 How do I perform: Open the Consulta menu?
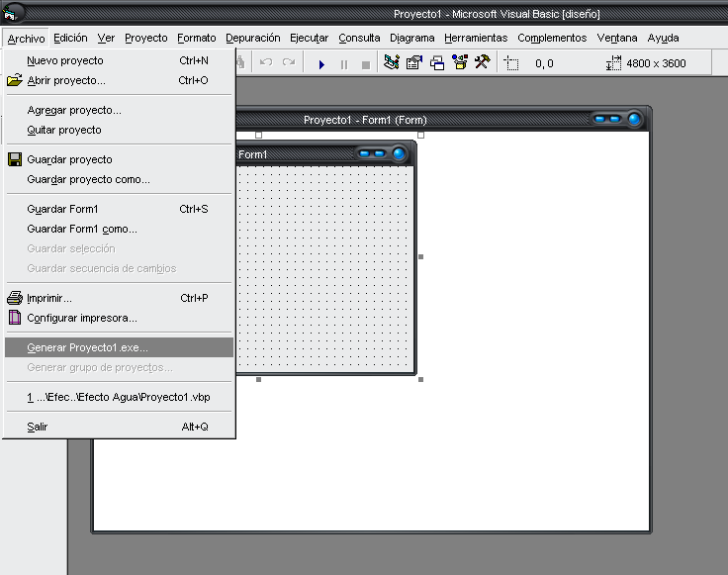tap(359, 38)
